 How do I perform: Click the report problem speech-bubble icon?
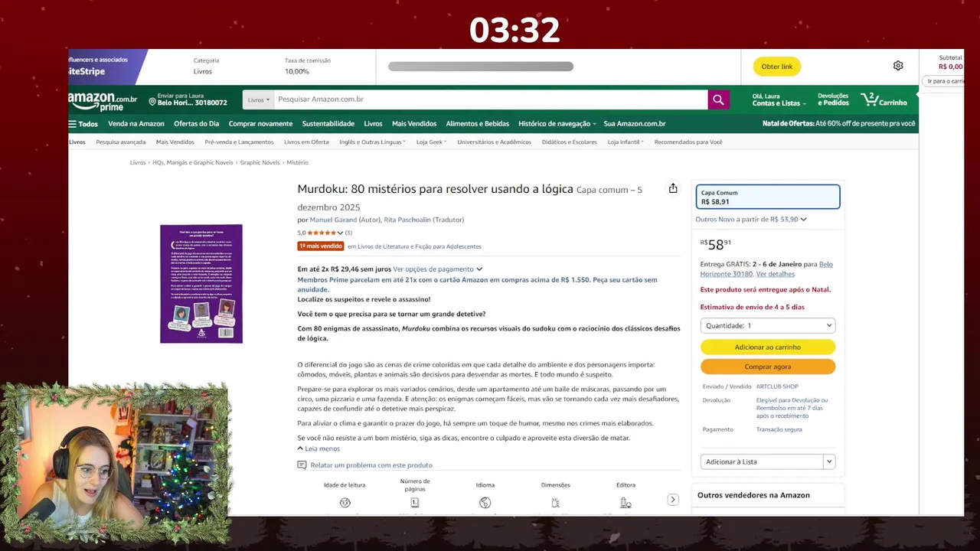coord(302,465)
